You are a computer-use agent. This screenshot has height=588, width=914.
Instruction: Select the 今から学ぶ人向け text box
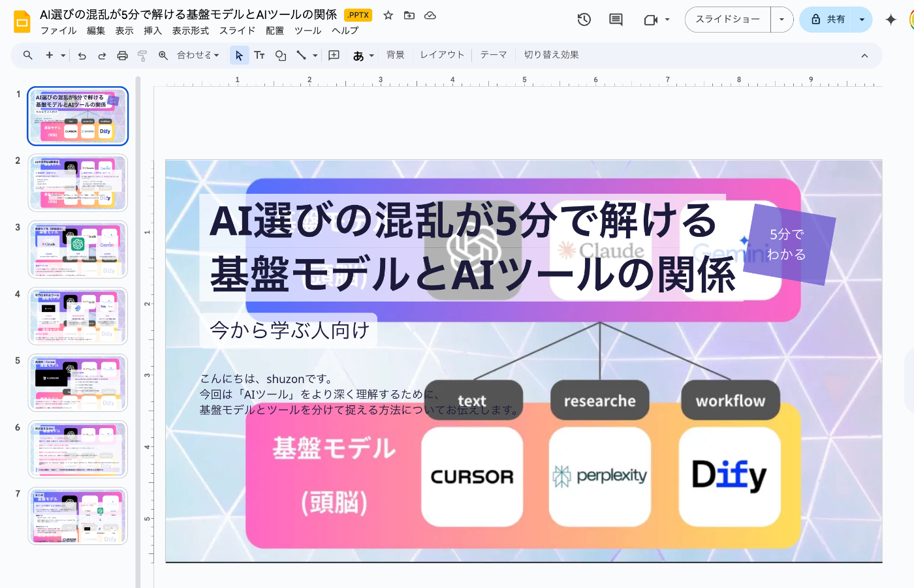click(x=289, y=330)
